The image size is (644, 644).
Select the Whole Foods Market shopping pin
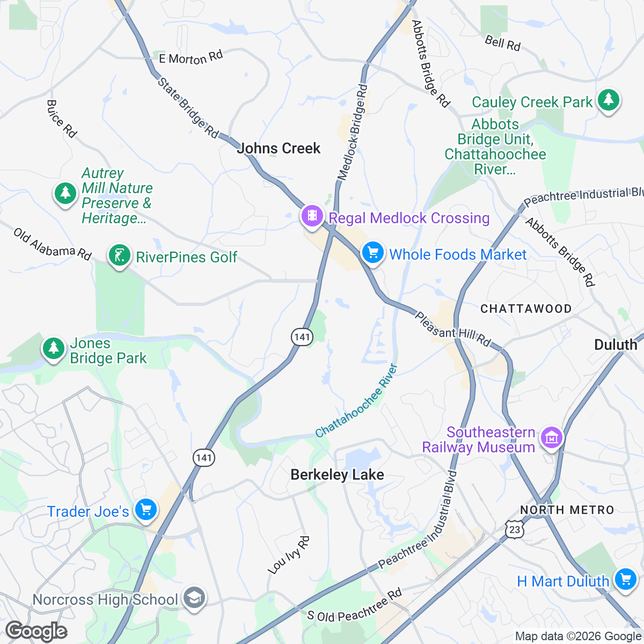pos(373,253)
